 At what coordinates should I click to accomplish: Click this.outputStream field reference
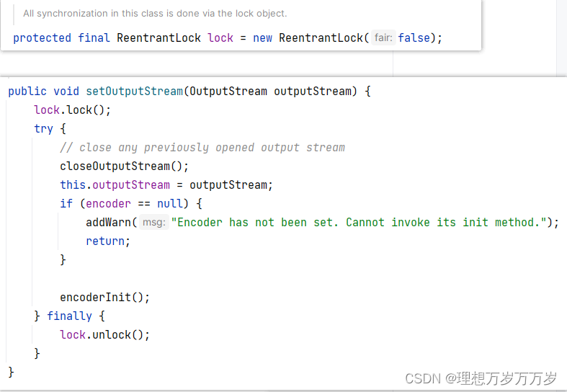pos(115,184)
